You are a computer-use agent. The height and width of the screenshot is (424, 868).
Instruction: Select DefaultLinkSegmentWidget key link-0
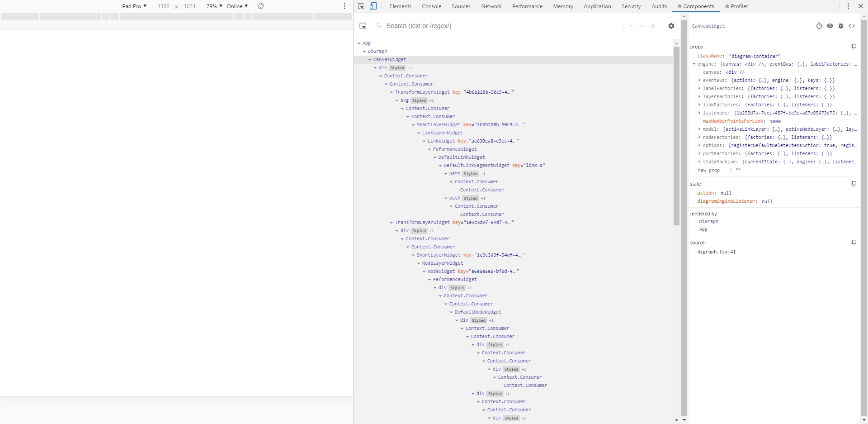pyautogui.click(x=494, y=166)
